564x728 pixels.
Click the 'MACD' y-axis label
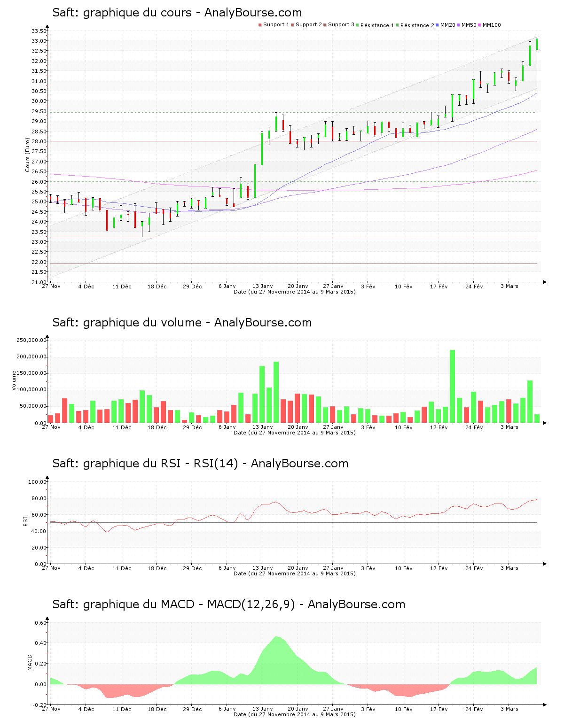point(30,662)
